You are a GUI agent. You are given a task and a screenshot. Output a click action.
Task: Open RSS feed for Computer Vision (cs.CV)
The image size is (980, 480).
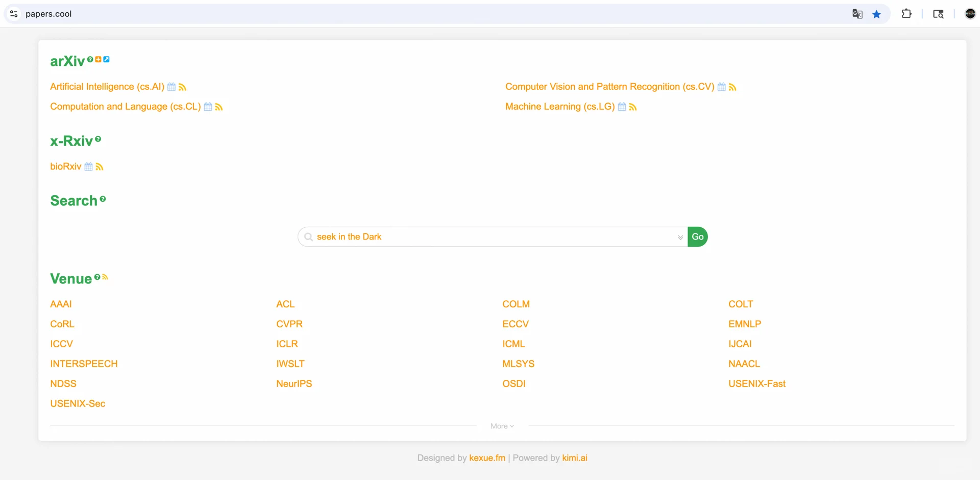click(732, 87)
